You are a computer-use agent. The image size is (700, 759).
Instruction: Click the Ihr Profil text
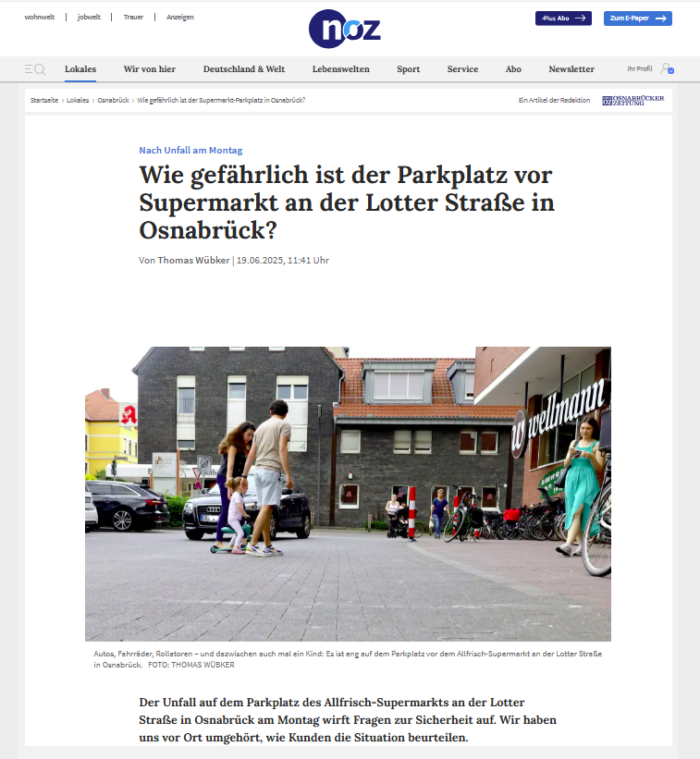[640, 68]
